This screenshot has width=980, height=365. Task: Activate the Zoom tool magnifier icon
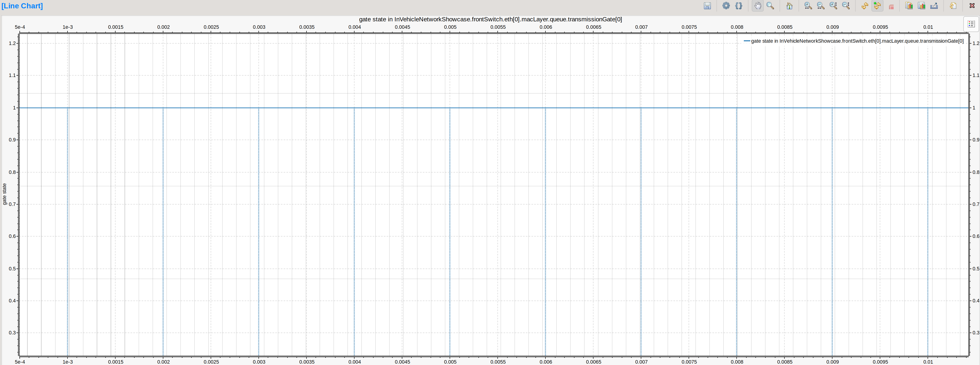(770, 6)
